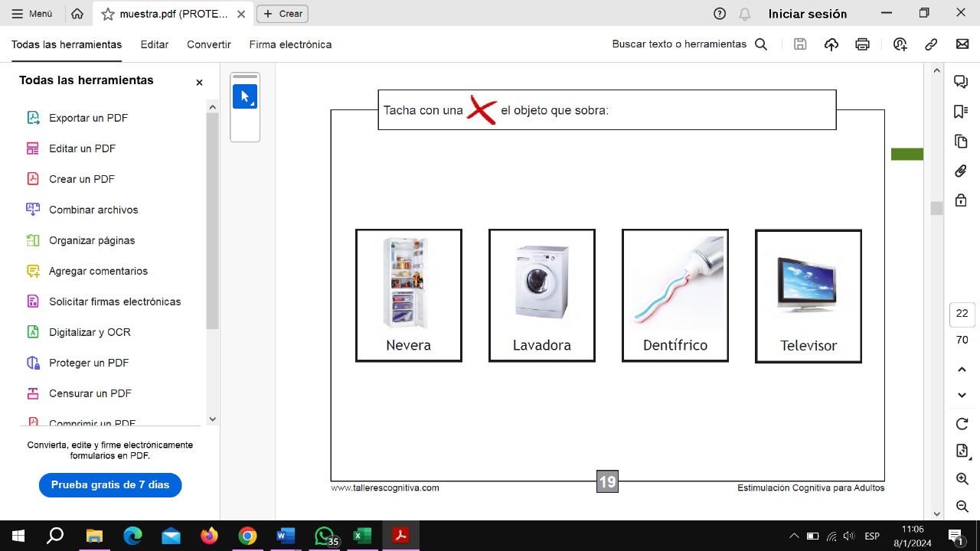Open the Menú hamburger menu
Viewport: 980px width, 551px height.
(32, 14)
